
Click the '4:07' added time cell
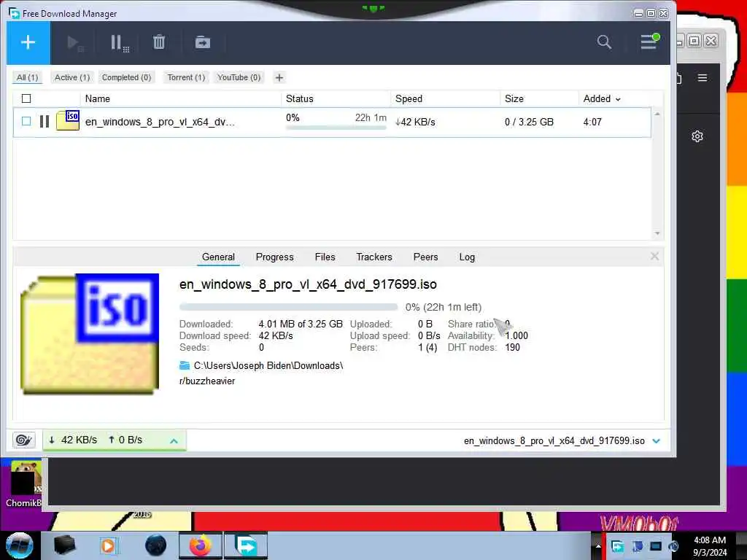pyautogui.click(x=592, y=122)
